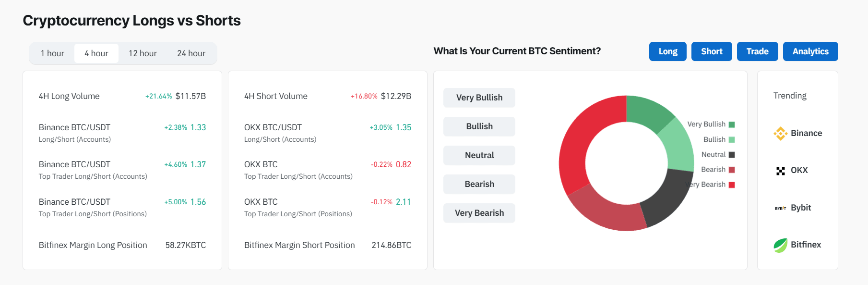Click the blue Short button

(x=712, y=51)
